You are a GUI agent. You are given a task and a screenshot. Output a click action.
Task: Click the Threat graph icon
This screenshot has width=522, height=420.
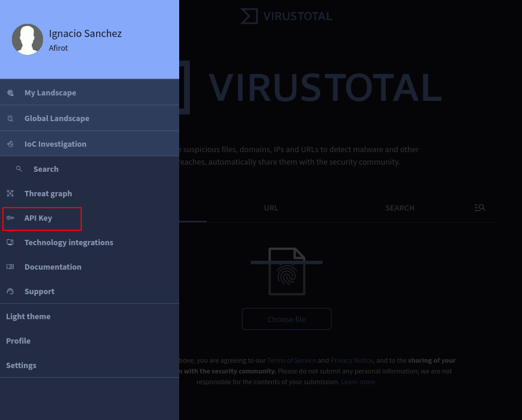tap(10, 193)
